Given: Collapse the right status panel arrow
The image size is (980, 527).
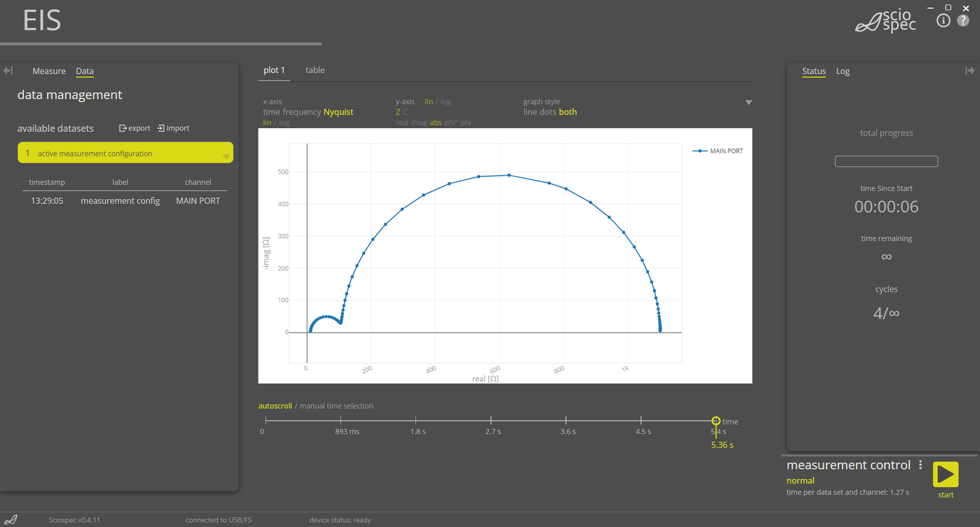Looking at the screenshot, I should tap(970, 70).
